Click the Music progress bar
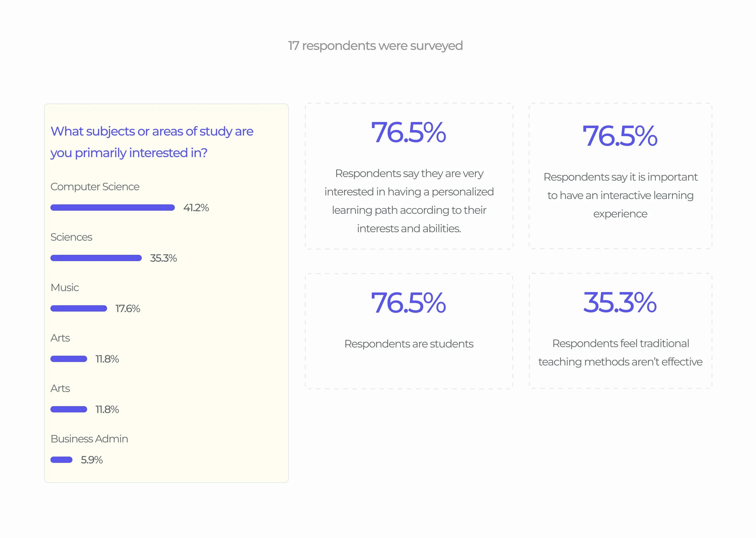 [x=78, y=308]
